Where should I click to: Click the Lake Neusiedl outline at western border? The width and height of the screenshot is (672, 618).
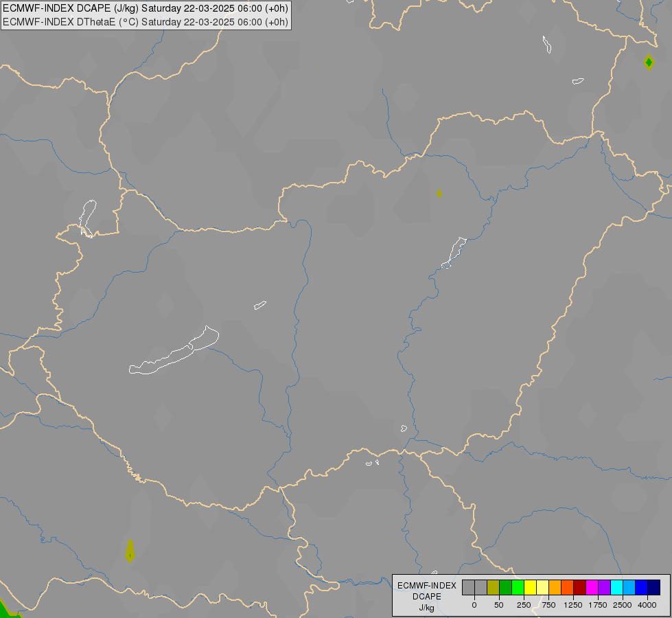click(x=87, y=218)
